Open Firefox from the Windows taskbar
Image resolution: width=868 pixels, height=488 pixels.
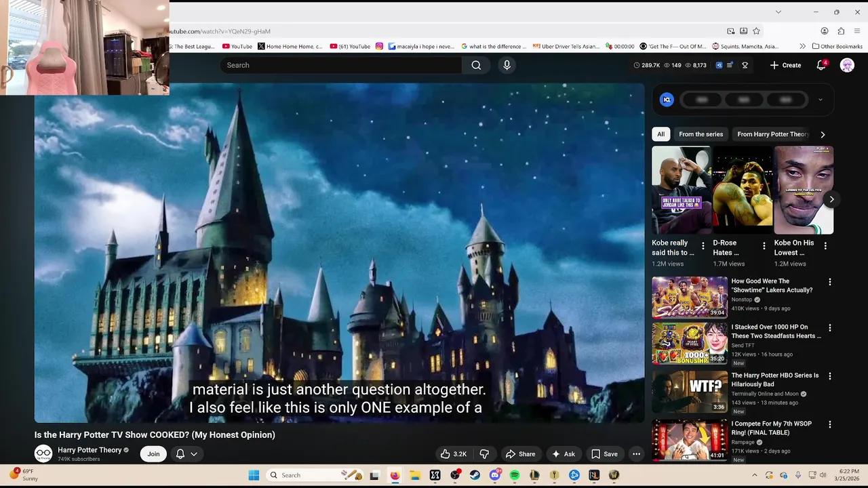(x=395, y=475)
